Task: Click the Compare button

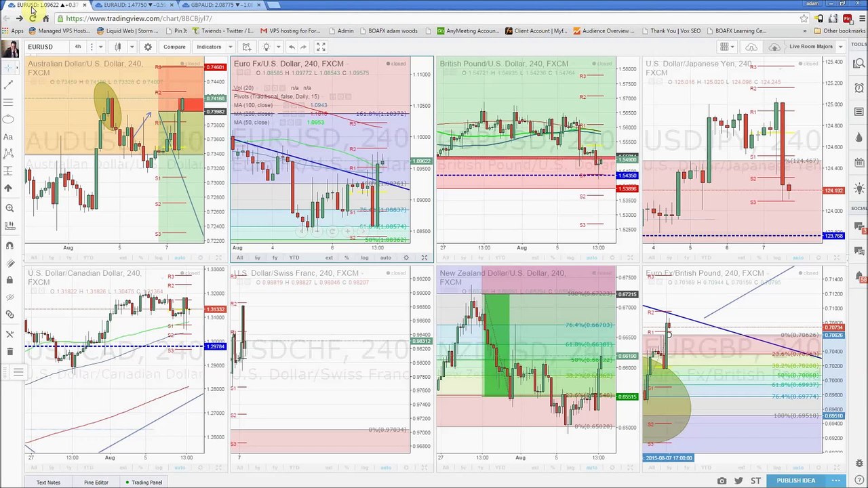Action: coord(174,47)
